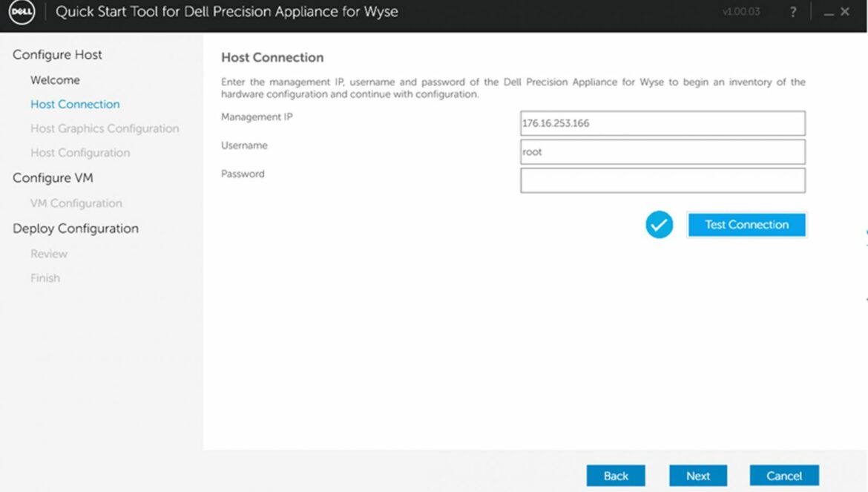This screenshot has width=868, height=492.
Task: Open VM Configuration step
Action: pos(76,203)
